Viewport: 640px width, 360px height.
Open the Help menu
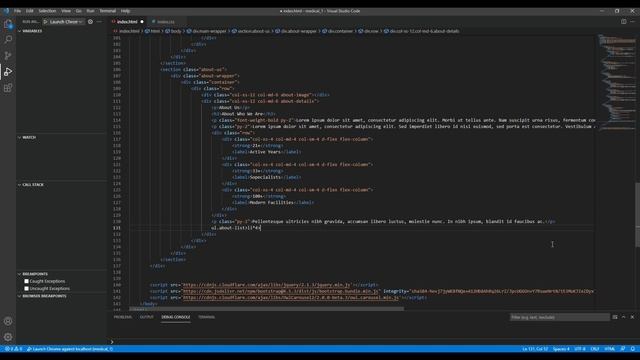[x=125, y=11]
